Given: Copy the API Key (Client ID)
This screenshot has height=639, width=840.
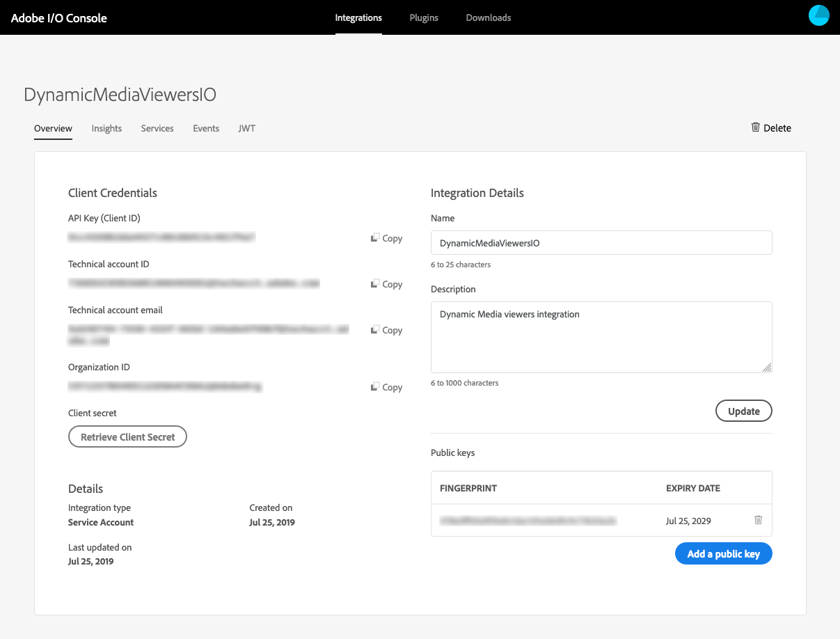Looking at the screenshot, I should [x=386, y=238].
